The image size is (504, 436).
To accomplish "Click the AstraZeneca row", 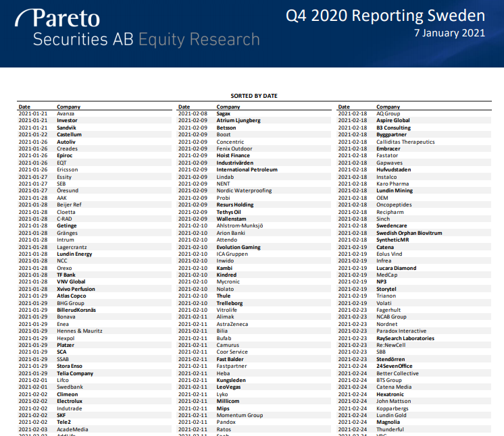I will click(254, 324).
